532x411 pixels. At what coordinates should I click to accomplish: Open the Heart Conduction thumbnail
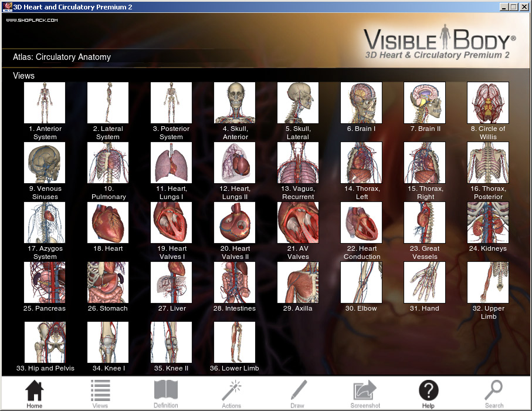(x=361, y=223)
